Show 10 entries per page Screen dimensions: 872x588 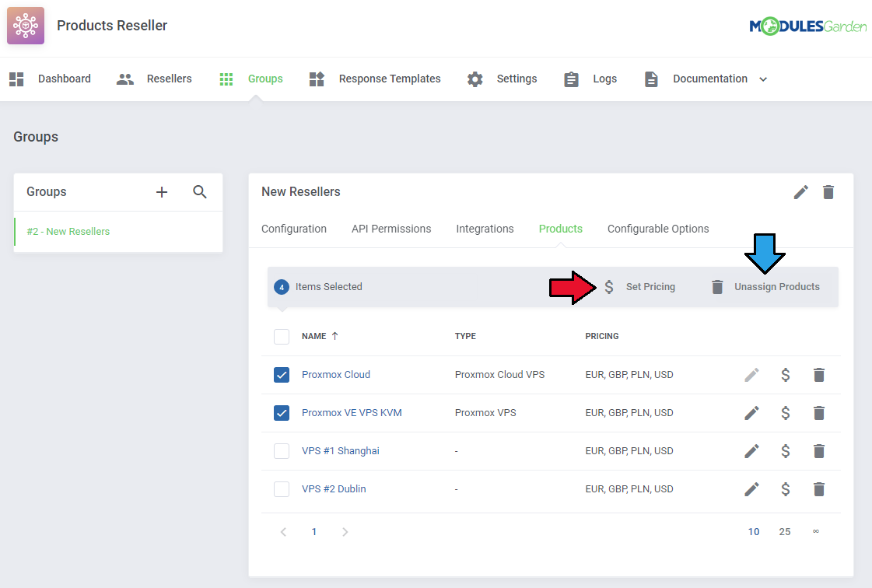click(x=754, y=532)
